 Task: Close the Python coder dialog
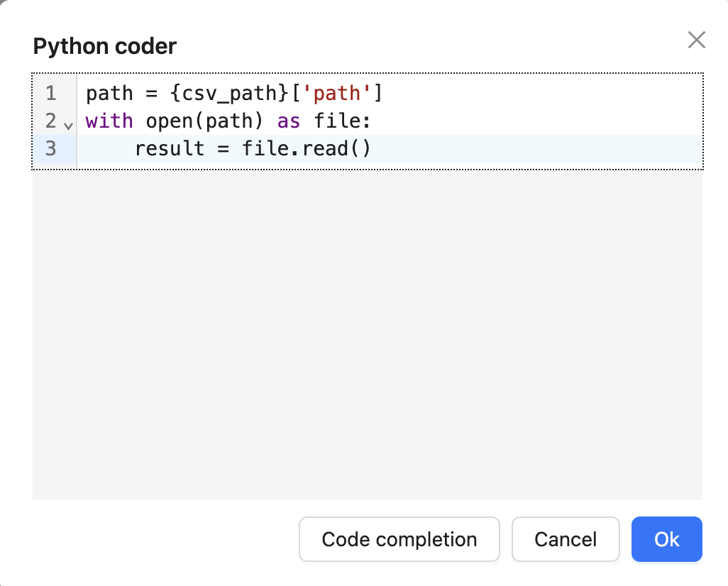click(x=697, y=40)
